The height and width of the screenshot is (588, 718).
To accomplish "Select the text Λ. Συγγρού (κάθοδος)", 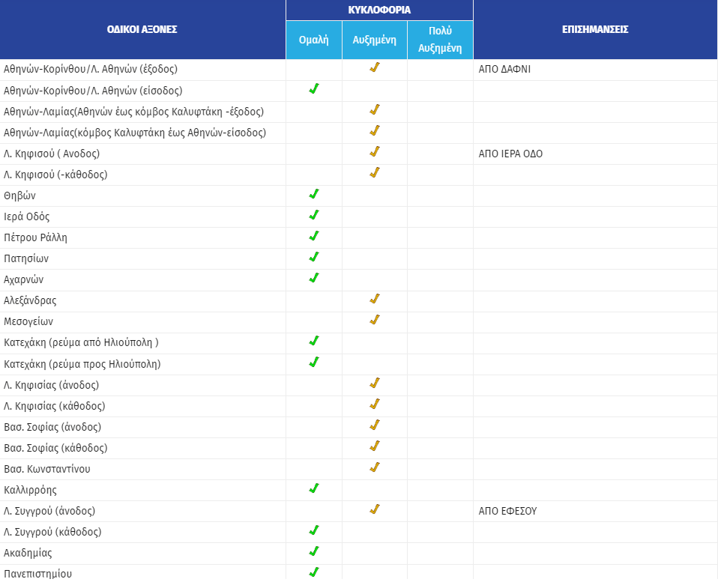I will pos(52,532).
